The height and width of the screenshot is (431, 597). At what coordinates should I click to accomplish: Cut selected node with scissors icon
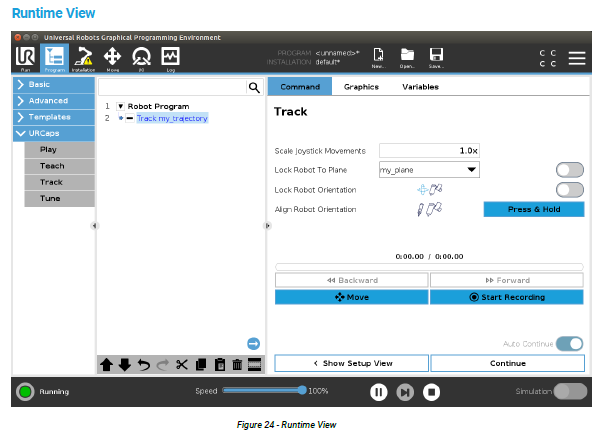pos(182,365)
